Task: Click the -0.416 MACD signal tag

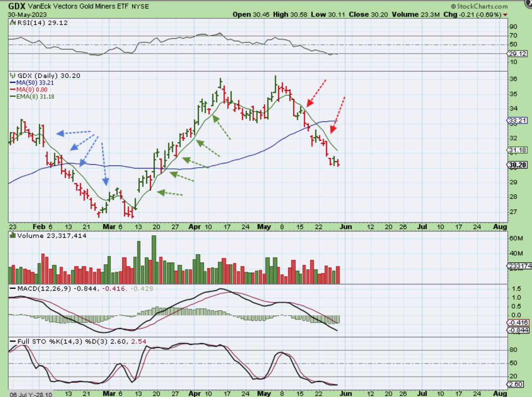Action: [517, 323]
